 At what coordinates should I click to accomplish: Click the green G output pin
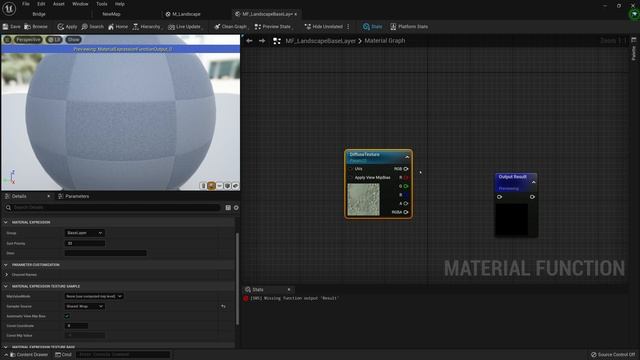coord(406,186)
